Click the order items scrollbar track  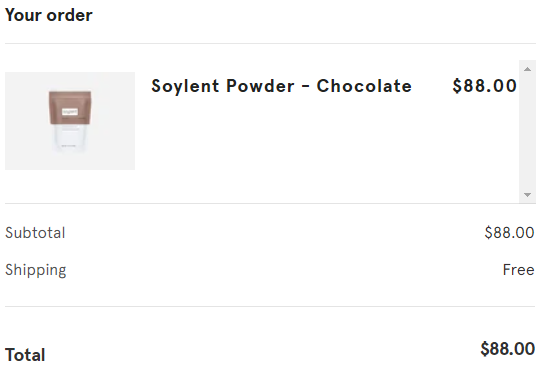527,132
